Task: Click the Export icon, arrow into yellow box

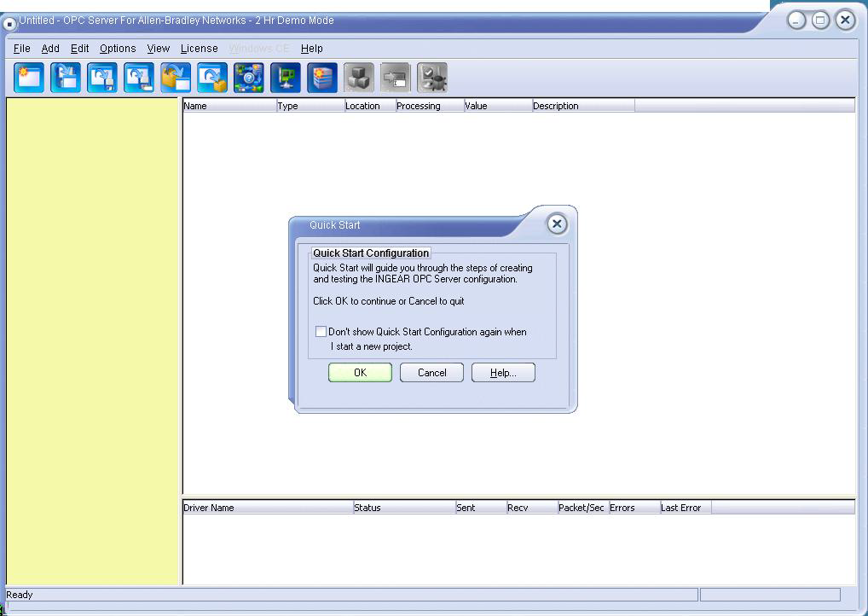Action: pos(212,78)
